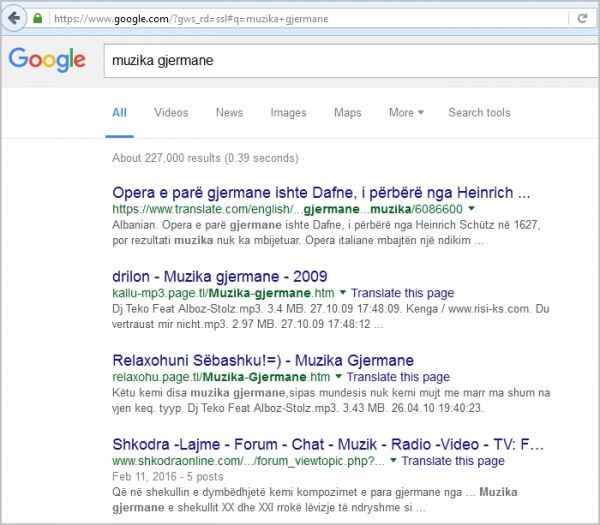Screen dimensions: 600x525
Task: Open 'drilon - Muzika gjermane - 2009' result
Action: (x=220, y=276)
